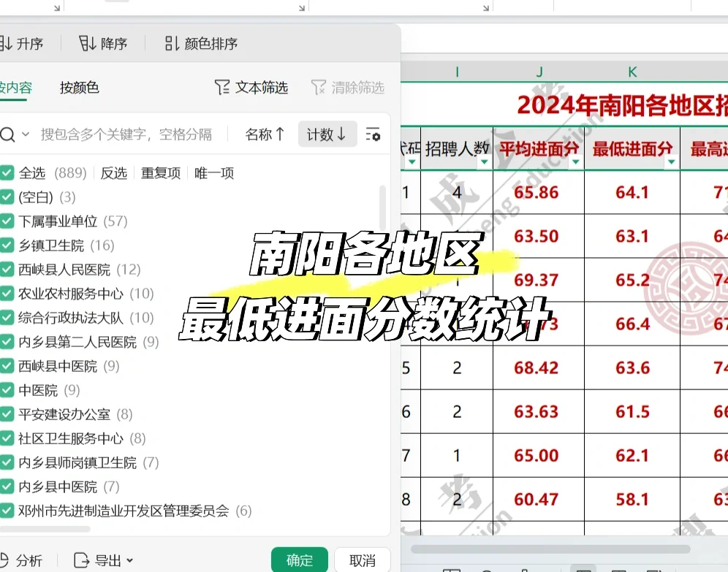Screen dimensions: 728x572
Task: Select cell with value 63.50
Action: coord(539,236)
